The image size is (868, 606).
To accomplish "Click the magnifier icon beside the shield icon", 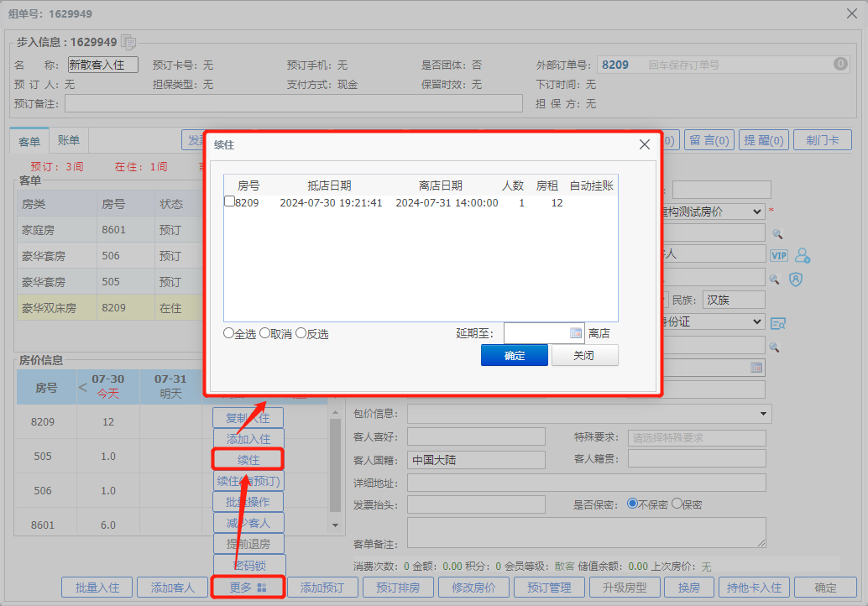I will [x=775, y=279].
